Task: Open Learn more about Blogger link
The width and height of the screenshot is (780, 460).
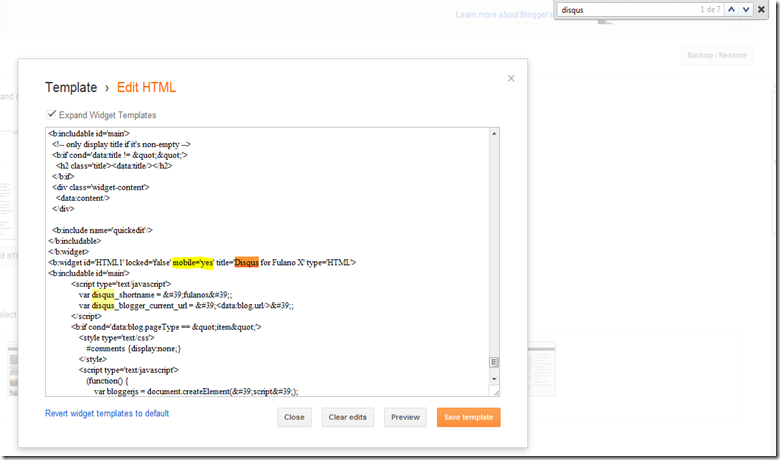Action: (504, 15)
